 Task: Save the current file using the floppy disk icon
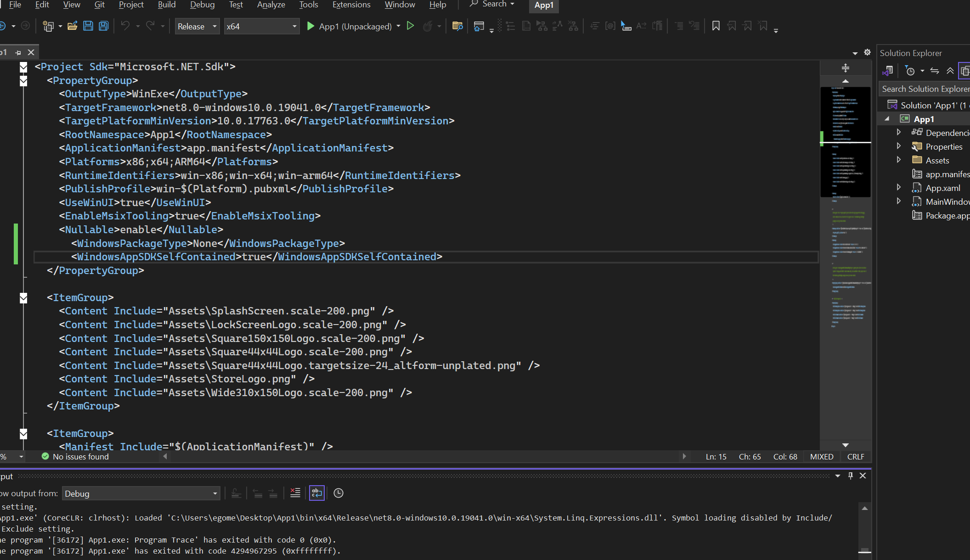pos(88,26)
